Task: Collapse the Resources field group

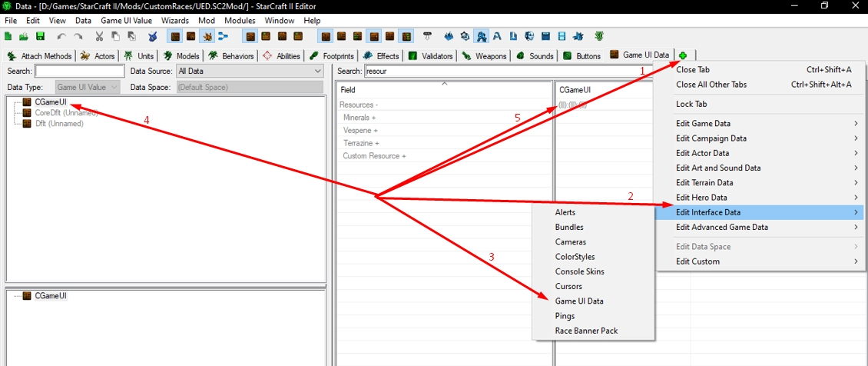Action: (x=359, y=105)
